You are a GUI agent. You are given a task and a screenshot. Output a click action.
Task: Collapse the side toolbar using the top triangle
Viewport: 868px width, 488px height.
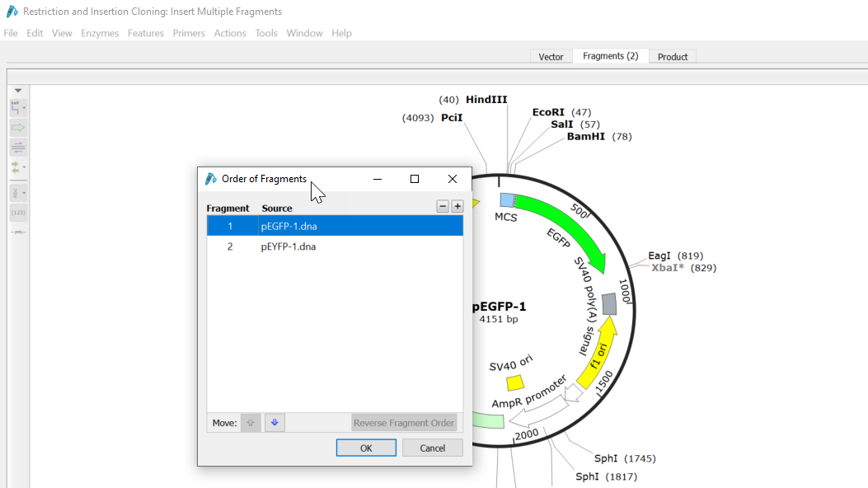click(17, 90)
